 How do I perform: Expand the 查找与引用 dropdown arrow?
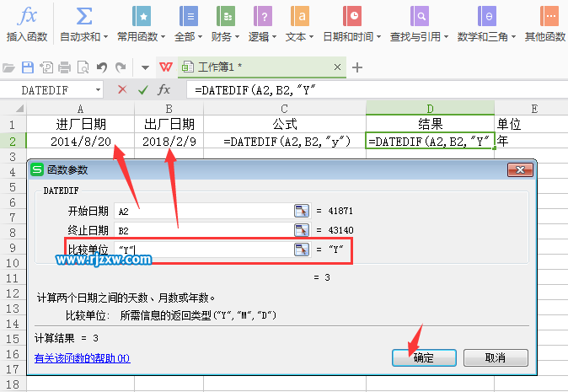click(446, 36)
